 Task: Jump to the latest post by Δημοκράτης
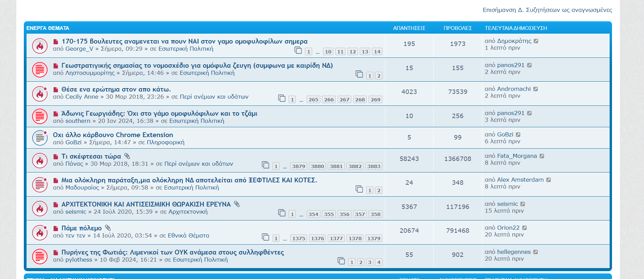coord(536,41)
